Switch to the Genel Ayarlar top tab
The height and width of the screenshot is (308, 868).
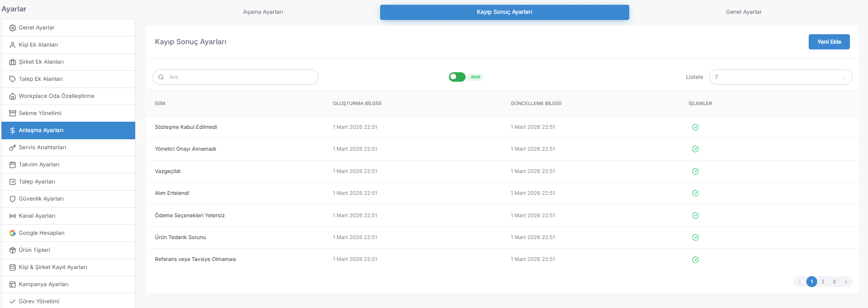(744, 12)
